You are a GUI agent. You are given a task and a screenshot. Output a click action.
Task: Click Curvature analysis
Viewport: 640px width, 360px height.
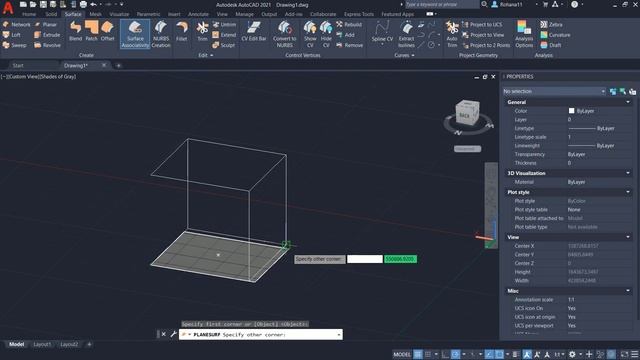[555, 35]
